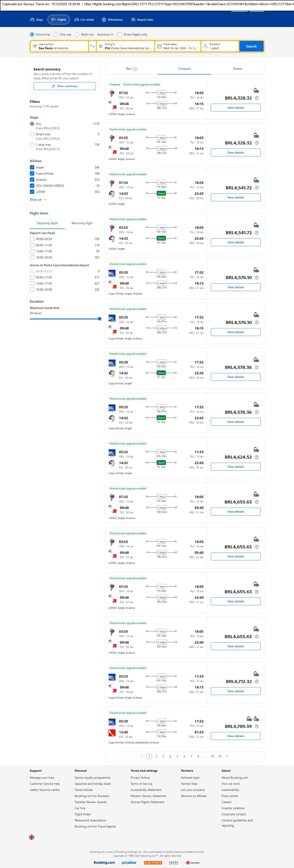
Task: Click the View summary button
Action: (x=64, y=86)
